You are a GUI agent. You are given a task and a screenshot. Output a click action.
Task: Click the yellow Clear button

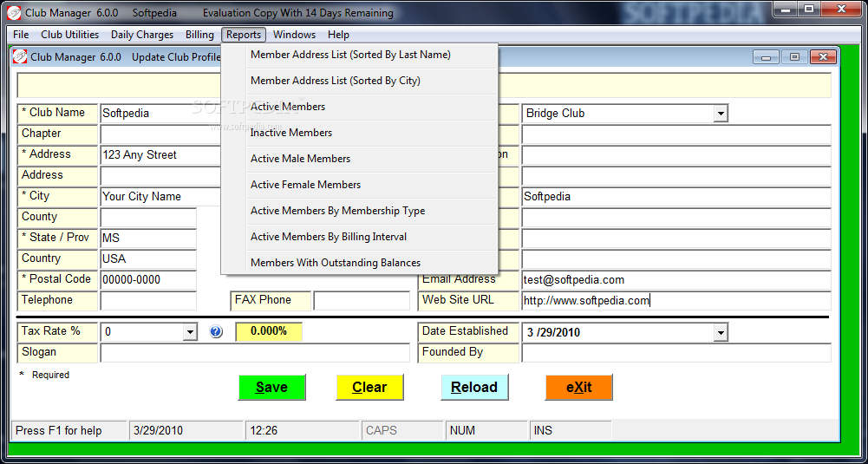[x=369, y=387]
